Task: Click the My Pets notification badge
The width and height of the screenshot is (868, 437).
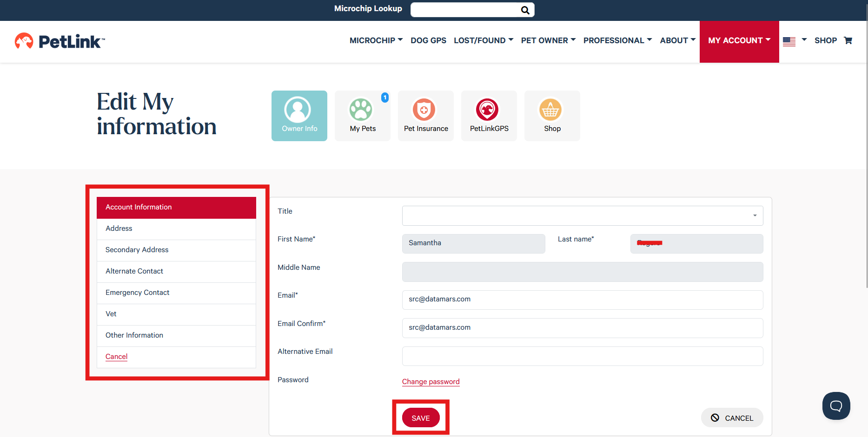Action: click(x=385, y=98)
